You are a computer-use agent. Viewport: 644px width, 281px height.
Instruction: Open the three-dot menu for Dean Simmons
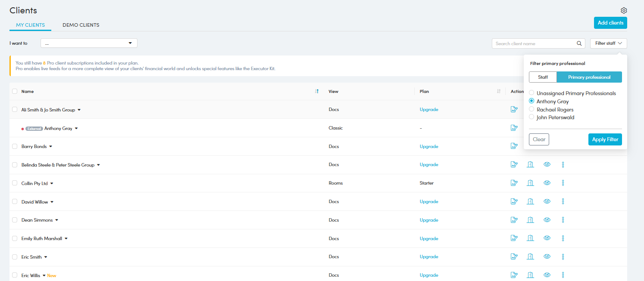click(x=563, y=220)
